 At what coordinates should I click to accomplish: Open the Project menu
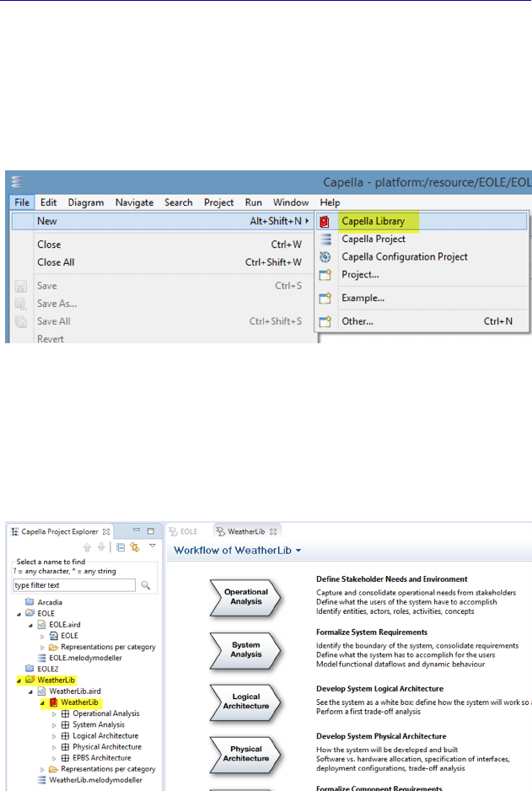(219, 202)
